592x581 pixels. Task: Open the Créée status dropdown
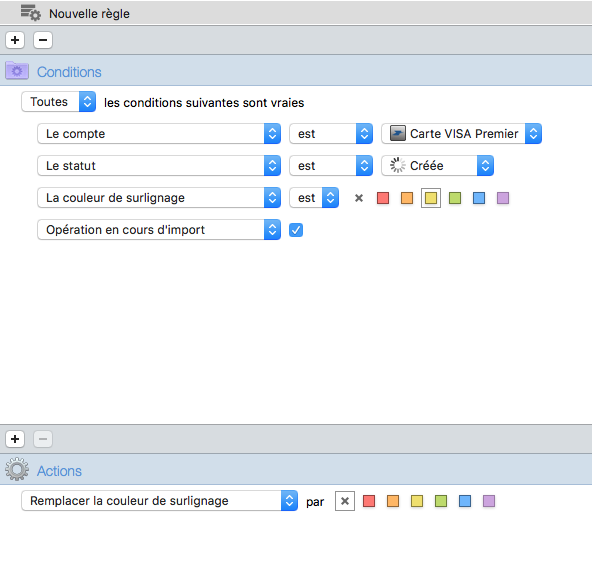tap(437, 166)
